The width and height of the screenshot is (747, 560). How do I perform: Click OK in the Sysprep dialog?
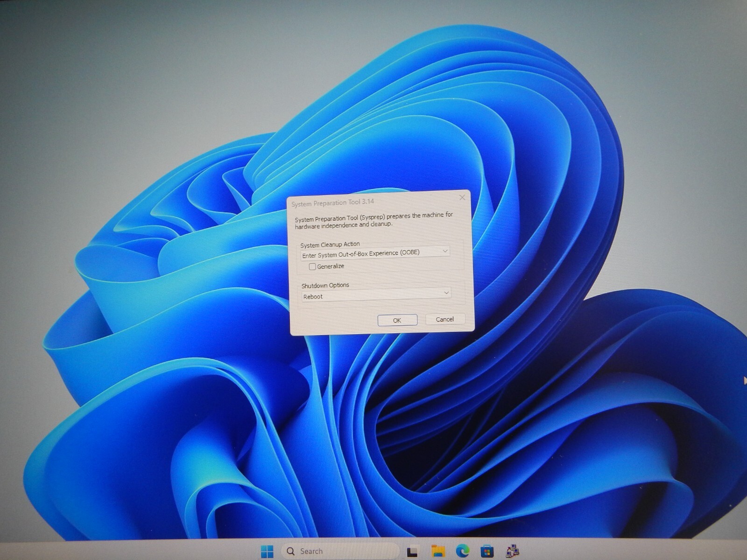(397, 320)
